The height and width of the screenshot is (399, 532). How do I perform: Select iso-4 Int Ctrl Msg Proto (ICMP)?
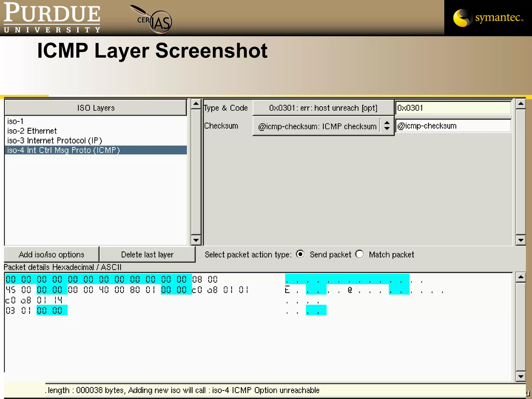click(96, 150)
